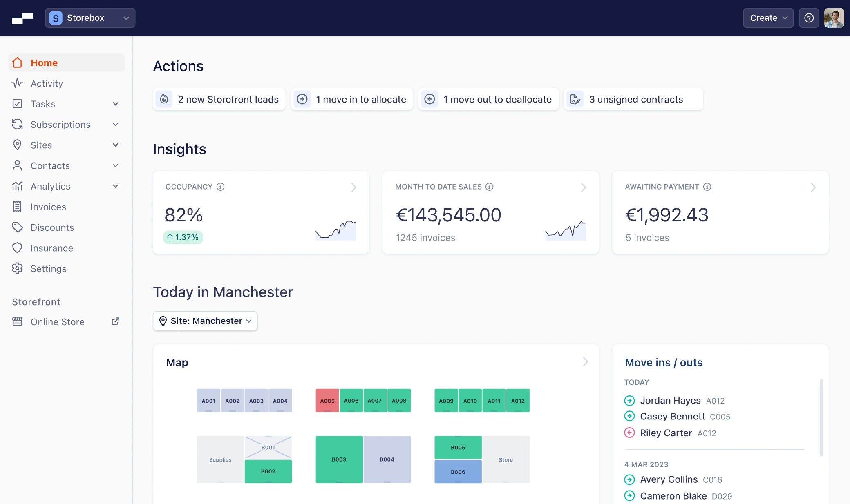Open the Month to Date Sales details arrow
Screen dimensions: 850x504
pos(583,187)
